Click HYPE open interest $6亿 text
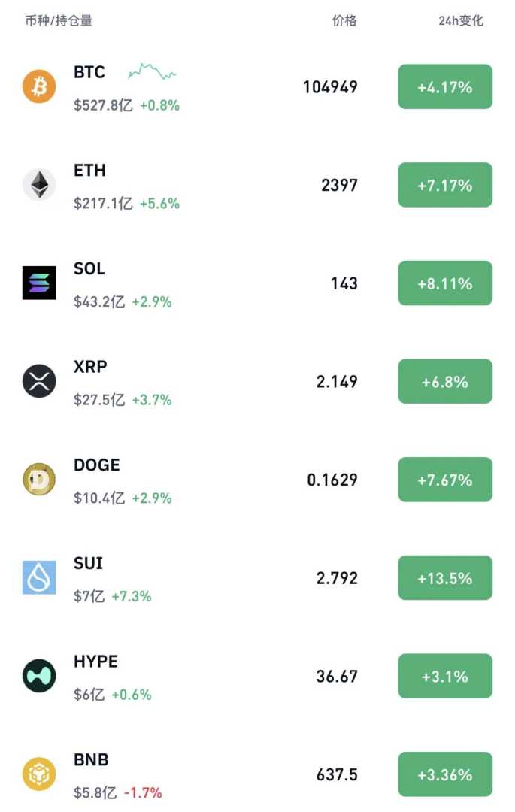The height and width of the screenshot is (812, 515). coord(89,695)
